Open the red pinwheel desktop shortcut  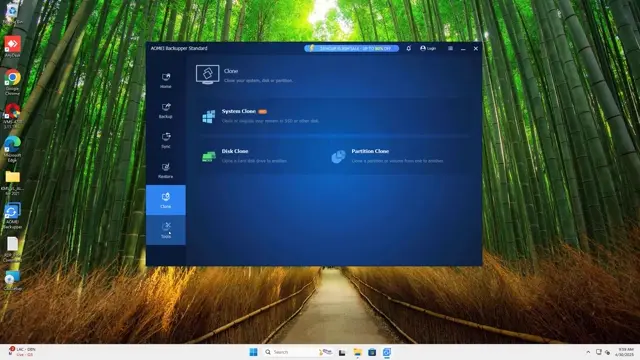pyautogui.click(x=12, y=116)
